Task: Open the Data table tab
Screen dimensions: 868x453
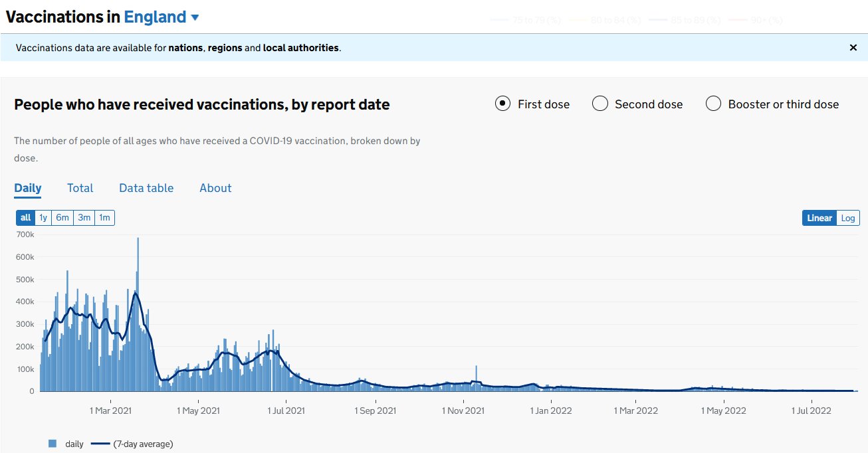Action: [x=146, y=188]
